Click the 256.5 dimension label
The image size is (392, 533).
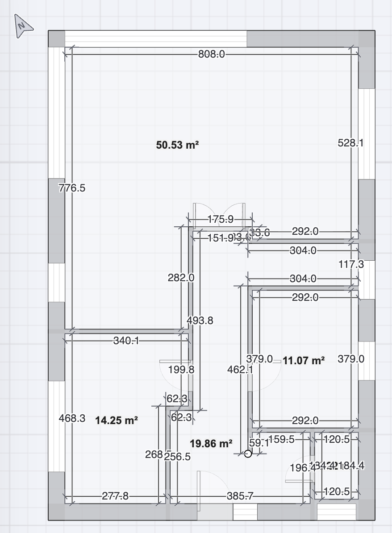click(x=177, y=457)
